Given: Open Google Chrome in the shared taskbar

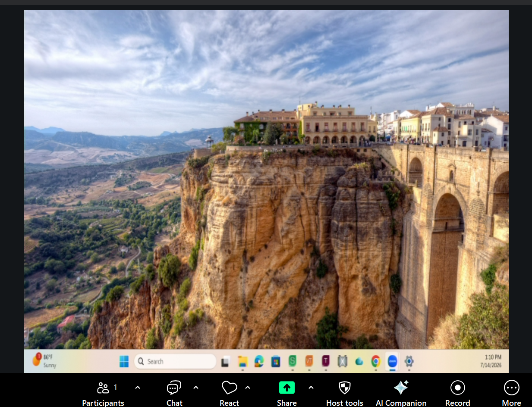Looking at the screenshot, I should tap(376, 361).
